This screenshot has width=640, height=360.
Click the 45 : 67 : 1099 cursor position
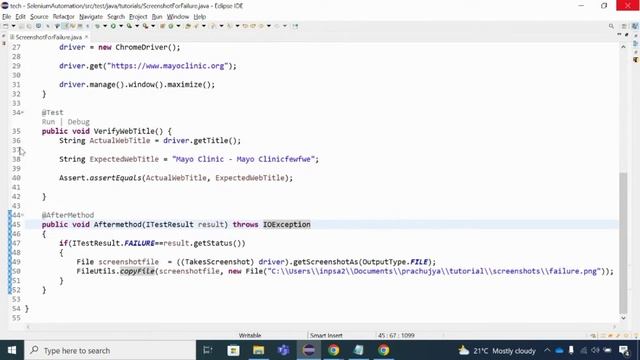[396, 336]
